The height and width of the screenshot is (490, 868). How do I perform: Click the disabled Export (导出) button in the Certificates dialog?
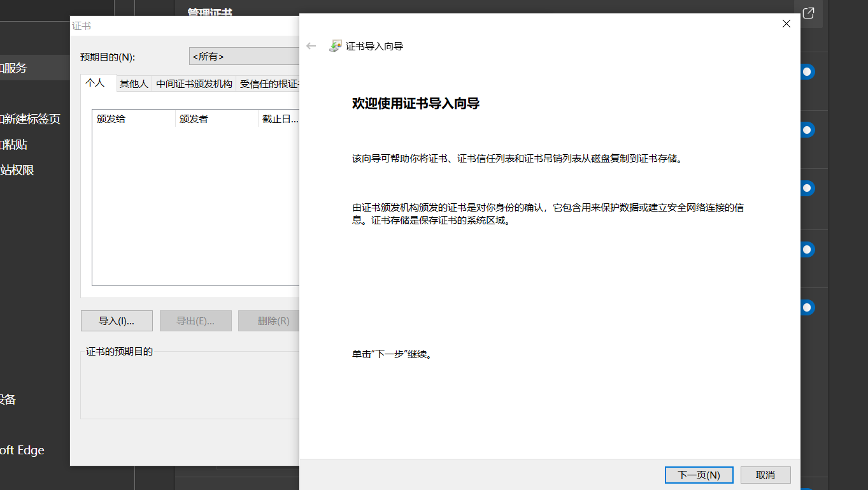(196, 321)
